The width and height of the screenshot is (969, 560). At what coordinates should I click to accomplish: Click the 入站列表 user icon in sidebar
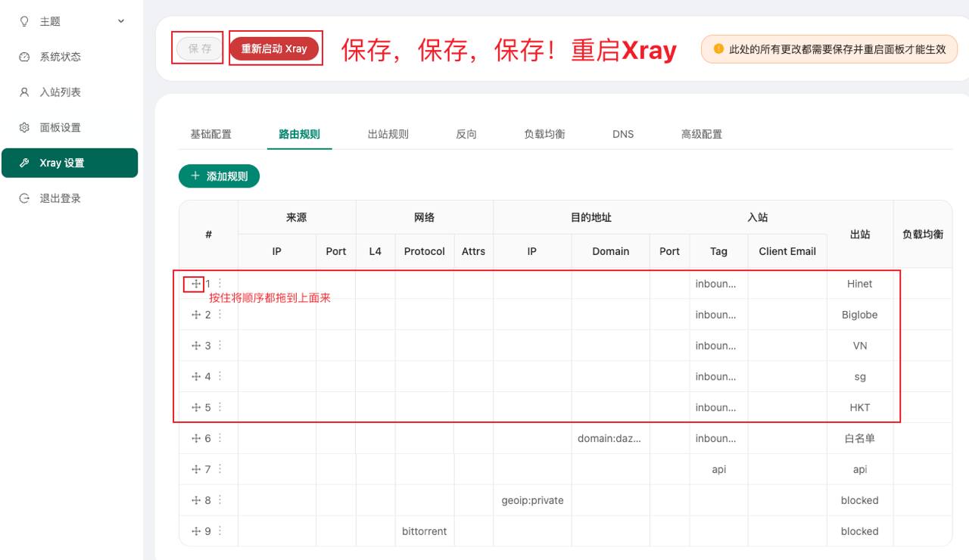(x=24, y=92)
